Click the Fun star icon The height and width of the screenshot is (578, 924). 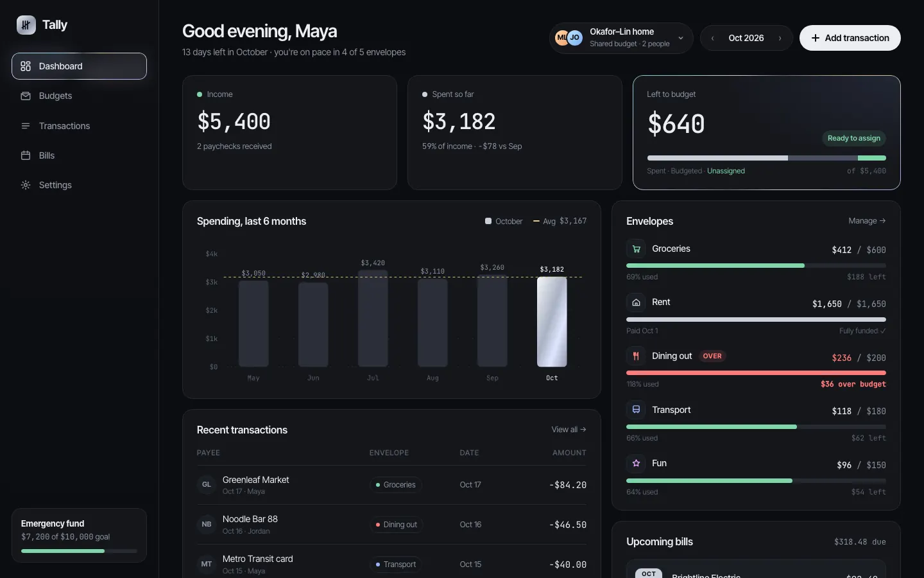click(636, 463)
